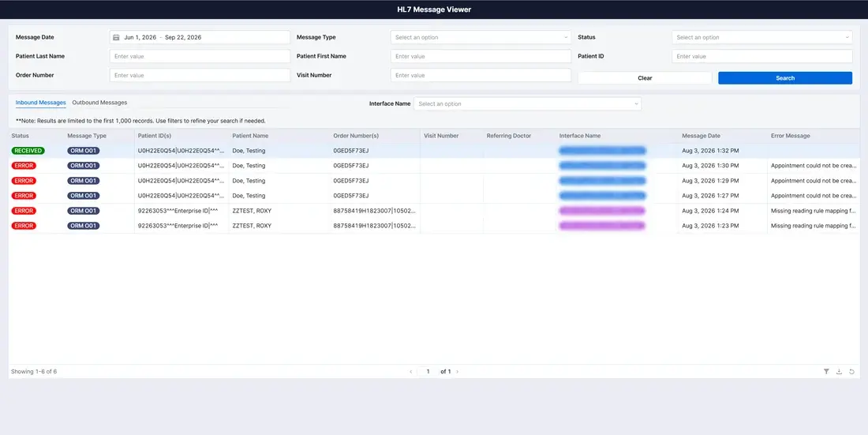Screen dimensions: 868x435
Task: Sort by Status column header
Action: click(20, 136)
